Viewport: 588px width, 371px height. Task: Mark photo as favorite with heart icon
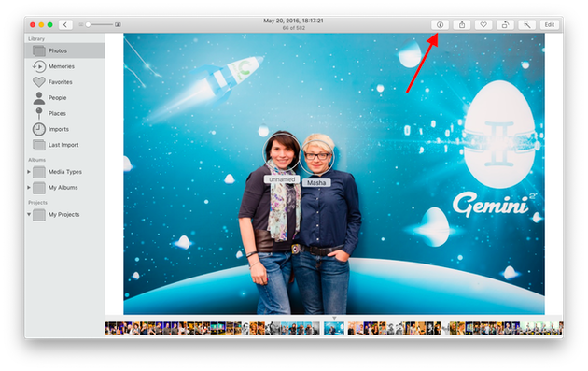tap(483, 25)
